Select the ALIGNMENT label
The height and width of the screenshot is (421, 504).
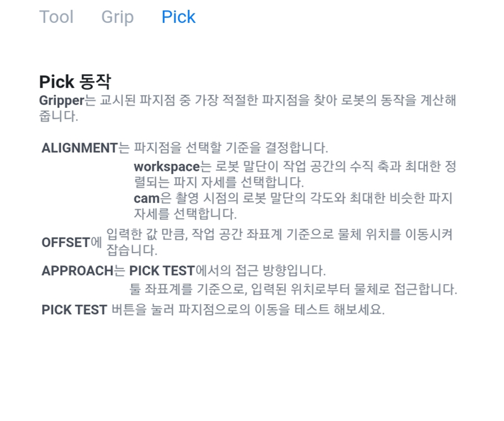tap(80, 148)
